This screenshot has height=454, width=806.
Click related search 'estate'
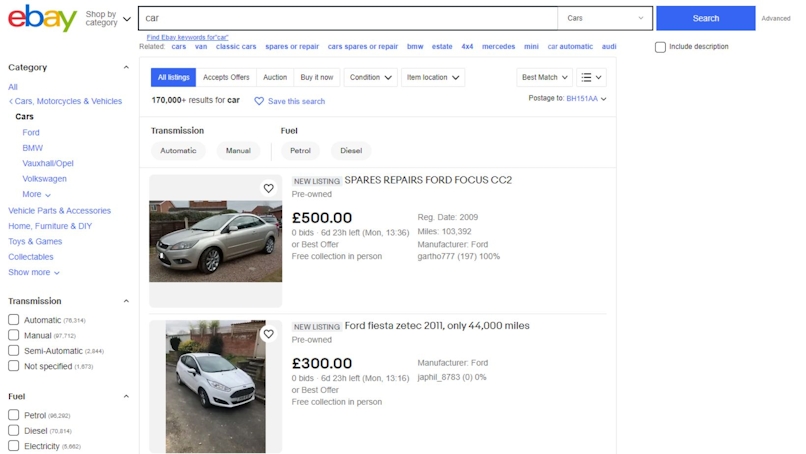[442, 46]
